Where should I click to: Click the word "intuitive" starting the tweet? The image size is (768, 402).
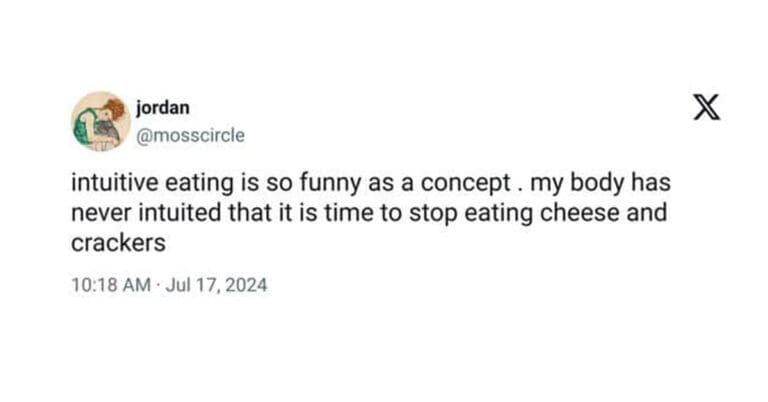pos(110,187)
